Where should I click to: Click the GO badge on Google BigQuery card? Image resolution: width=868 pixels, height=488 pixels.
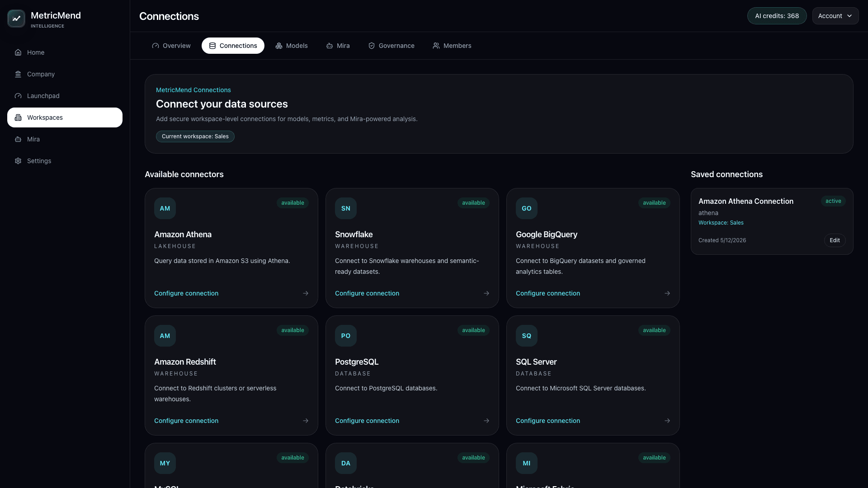pos(527,208)
